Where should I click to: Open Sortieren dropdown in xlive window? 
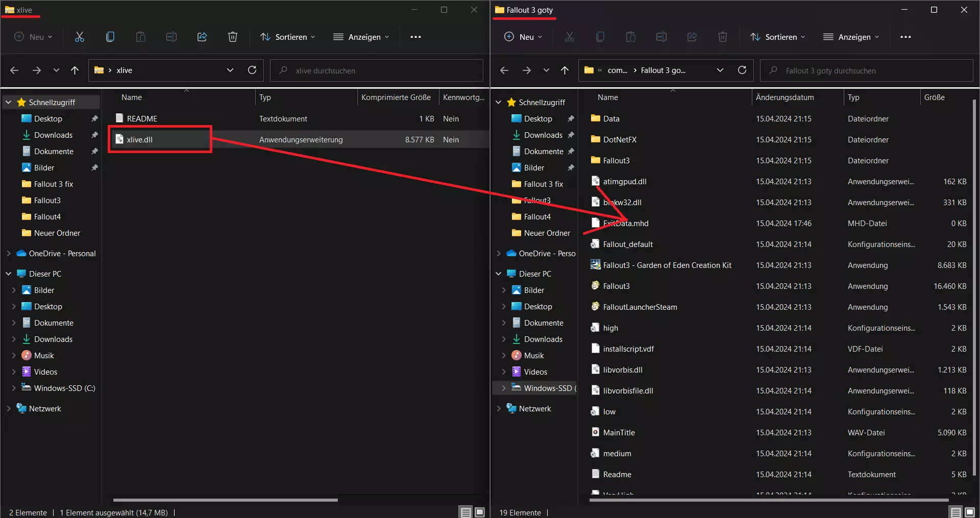pos(288,37)
